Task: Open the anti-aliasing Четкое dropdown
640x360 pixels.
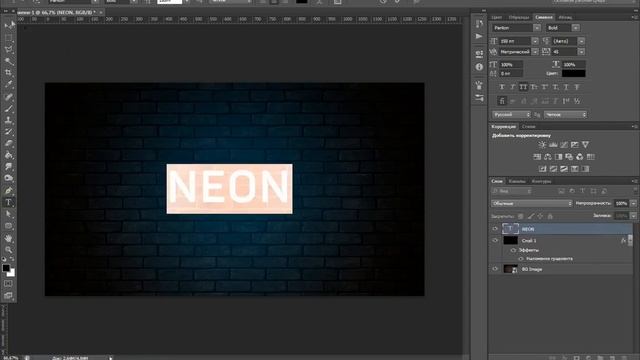Action: [x=565, y=115]
